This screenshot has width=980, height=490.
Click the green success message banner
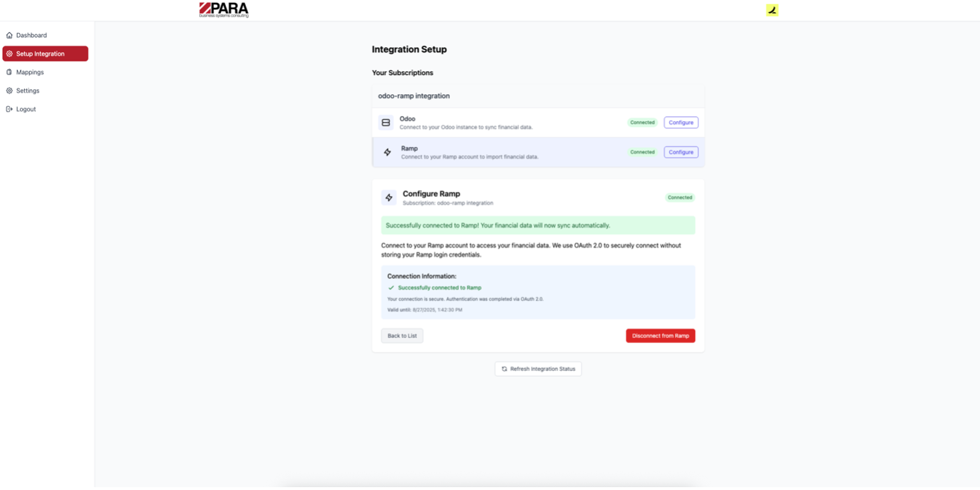click(x=538, y=225)
